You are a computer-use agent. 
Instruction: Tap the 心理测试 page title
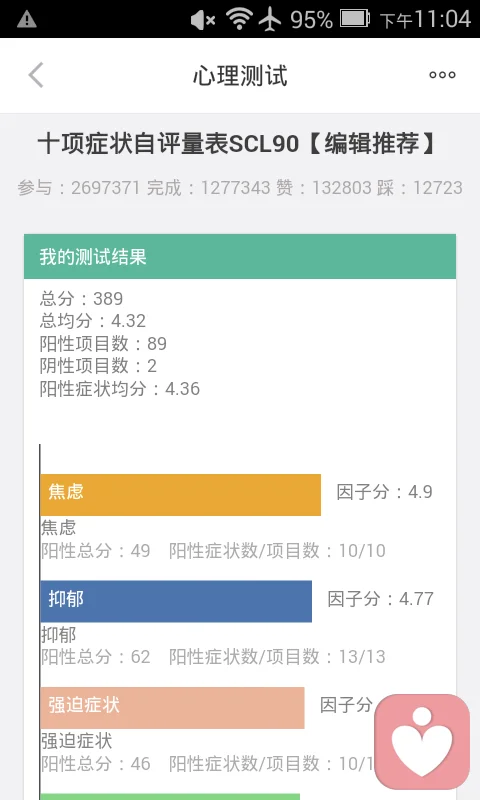click(240, 76)
